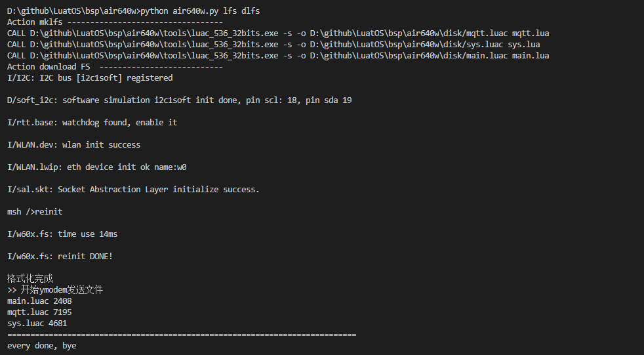Click the 'Action download FS' line
The height and width of the screenshot is (355, 644).
coord(115,67)
